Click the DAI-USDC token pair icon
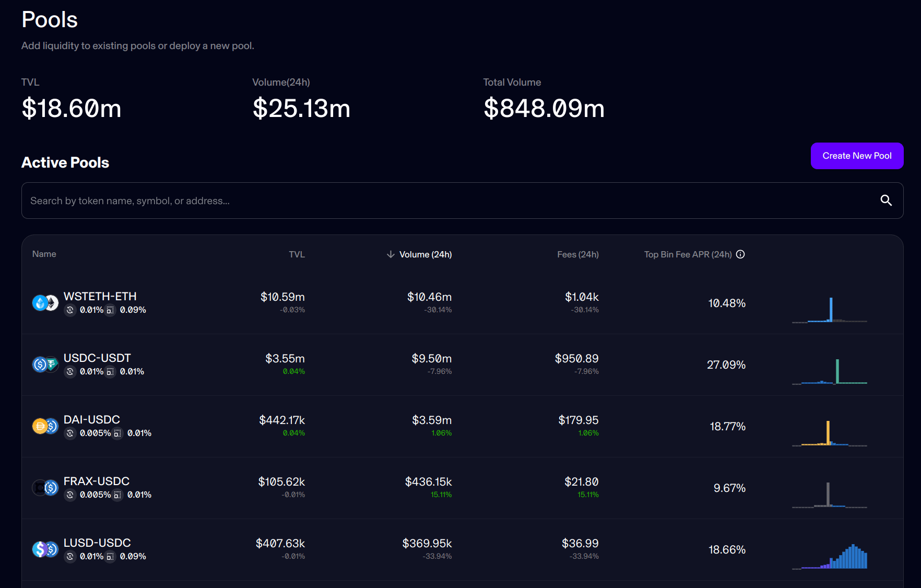Image resolution: width=921 pixels, height=588 pixels. 45,426
